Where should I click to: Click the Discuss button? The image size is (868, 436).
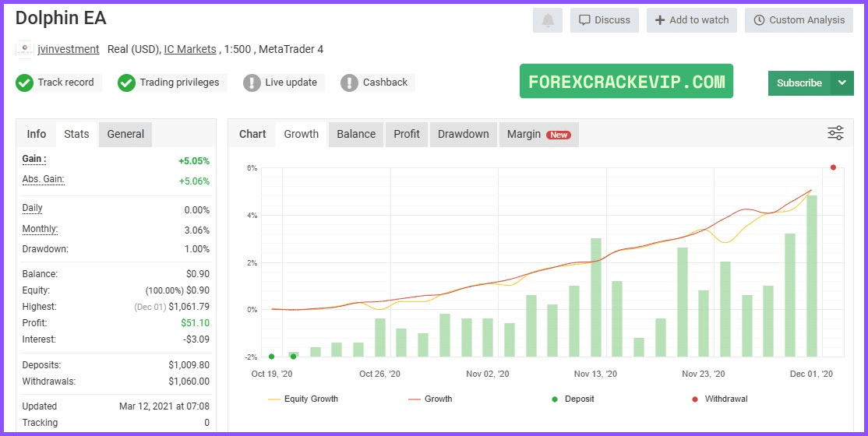605,20
